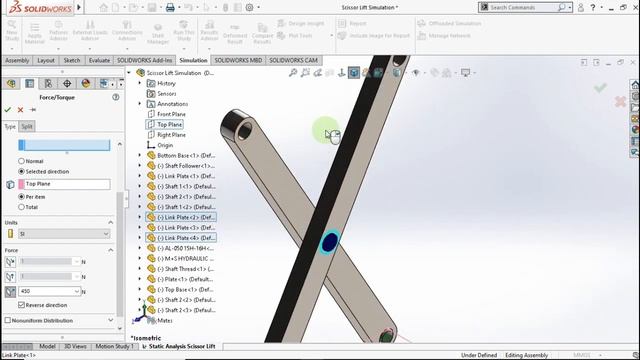640x360 pixels.
Task: Select the first force direction component button
Action: click(11, 262)
